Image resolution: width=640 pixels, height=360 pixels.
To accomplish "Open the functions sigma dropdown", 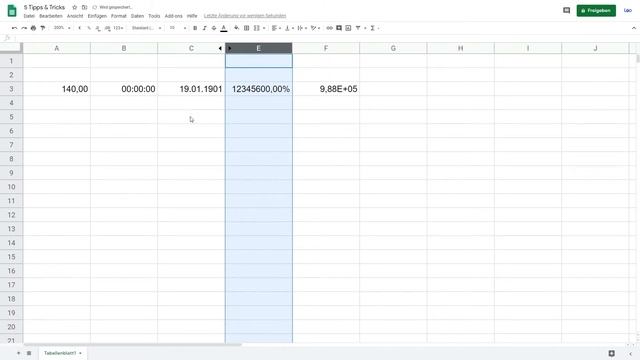I will [374, 28].
